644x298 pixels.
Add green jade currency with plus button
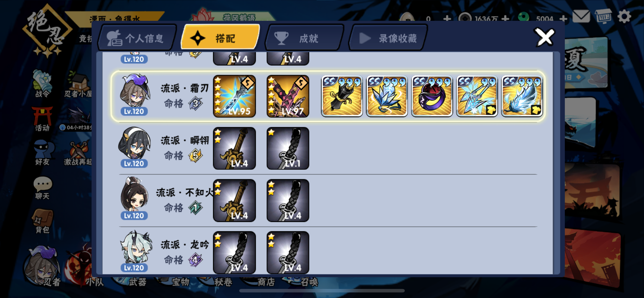click(x=563, y=19)
